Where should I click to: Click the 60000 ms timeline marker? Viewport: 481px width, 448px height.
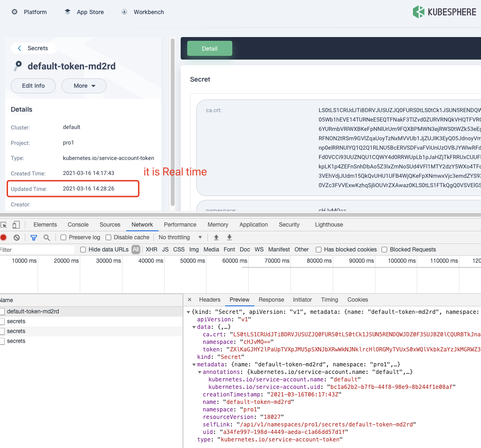coord(235,261)
